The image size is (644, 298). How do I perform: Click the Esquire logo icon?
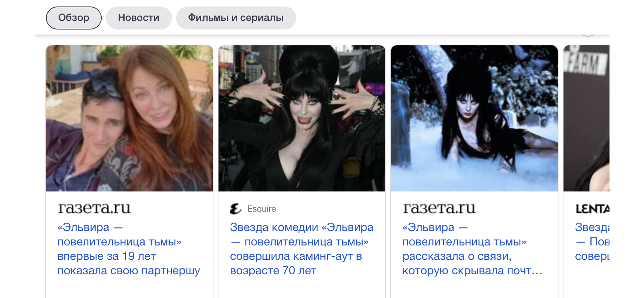236,209
